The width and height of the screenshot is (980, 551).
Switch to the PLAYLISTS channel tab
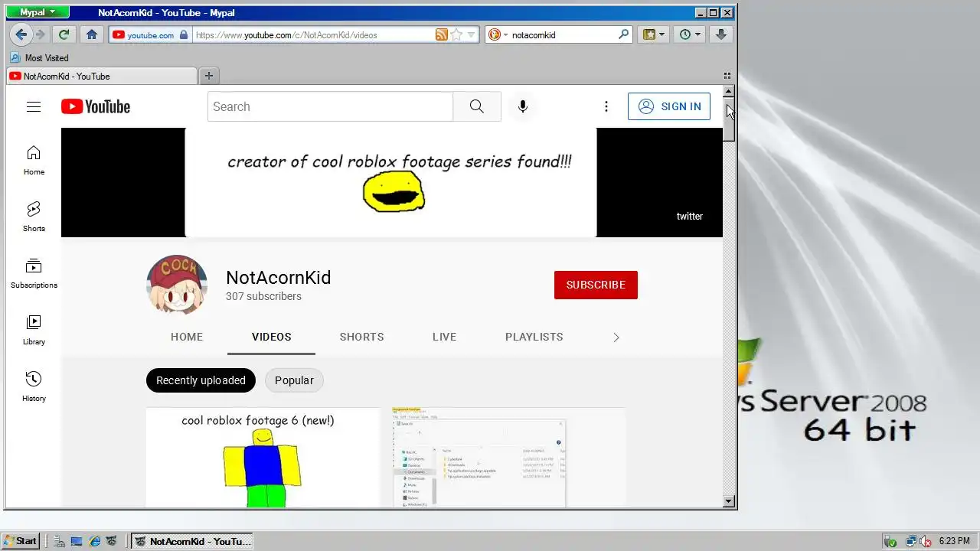pos(534,337)
